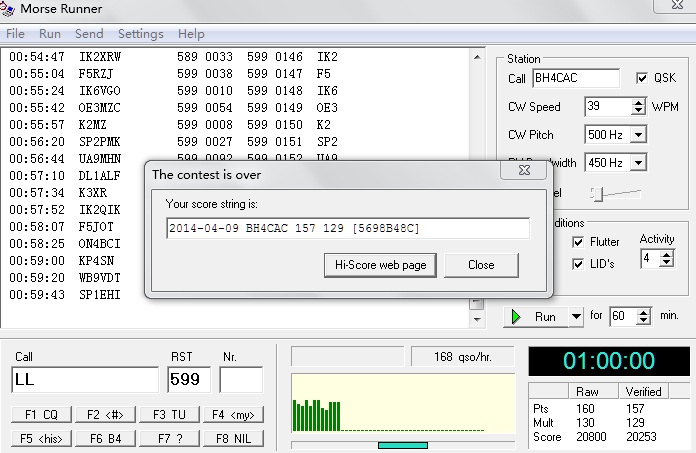Click the Verified score value 20253
The width and height of the screenshot is (696, 453).
[641, 437]
